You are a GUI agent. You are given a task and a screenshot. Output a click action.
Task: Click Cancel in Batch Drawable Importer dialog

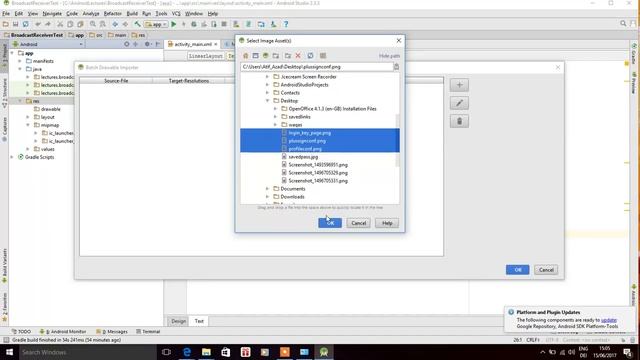pyautogui.click(x=546, y=270)
